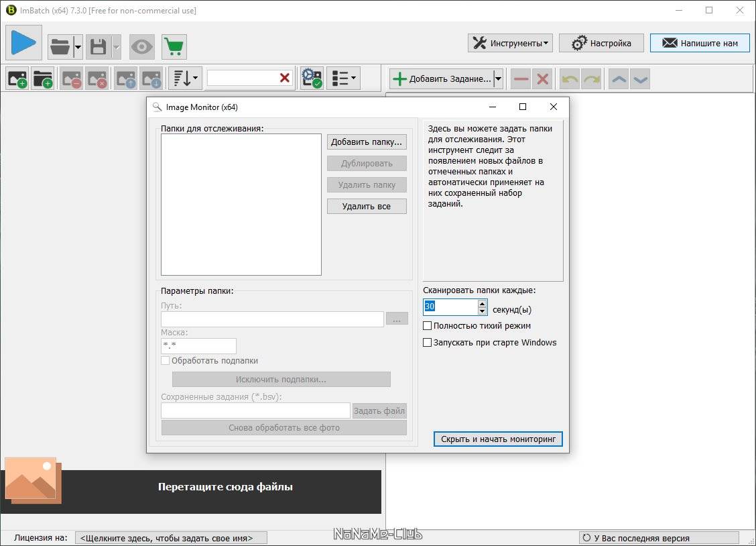The height and width of the screenshot is (546, 756).
Task: Click into the image filter search field
Action: click(x=242, y=78)
